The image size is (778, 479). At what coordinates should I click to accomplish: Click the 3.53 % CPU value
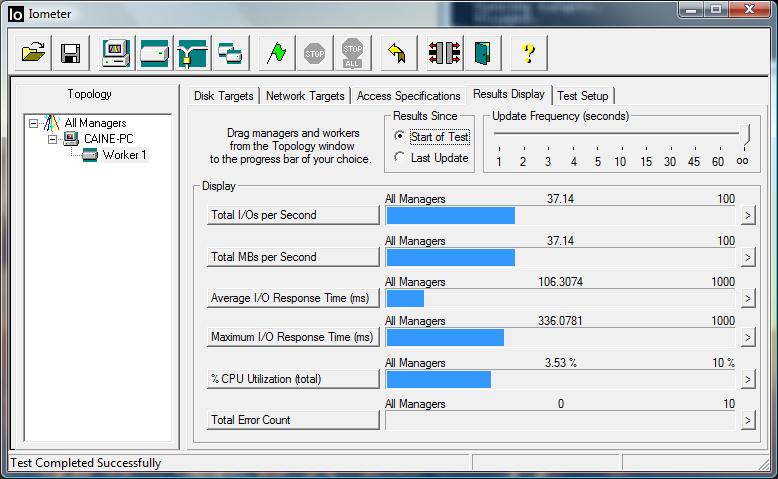coord(561,363)
